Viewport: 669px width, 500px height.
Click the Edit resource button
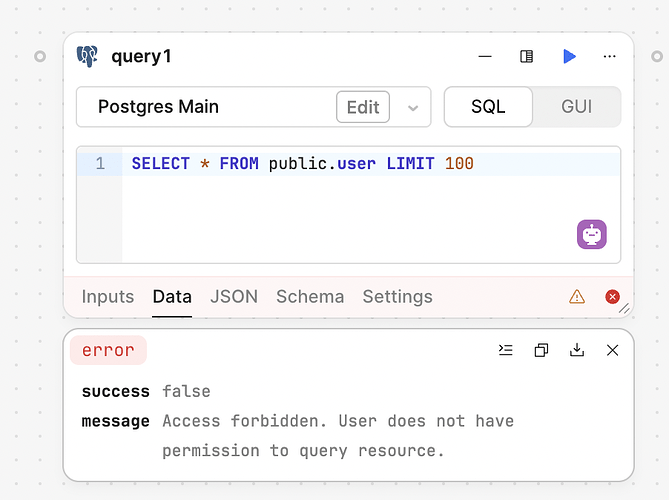[x=363, y=107]
